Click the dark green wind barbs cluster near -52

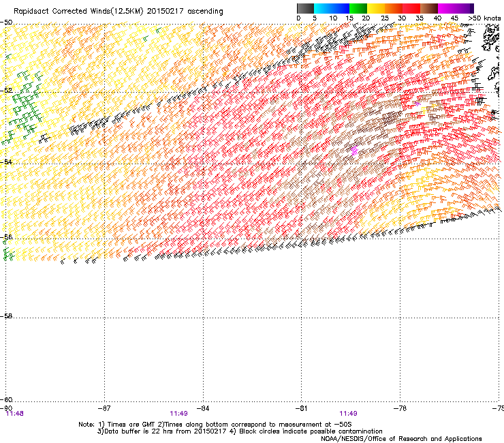click(25, 108)
